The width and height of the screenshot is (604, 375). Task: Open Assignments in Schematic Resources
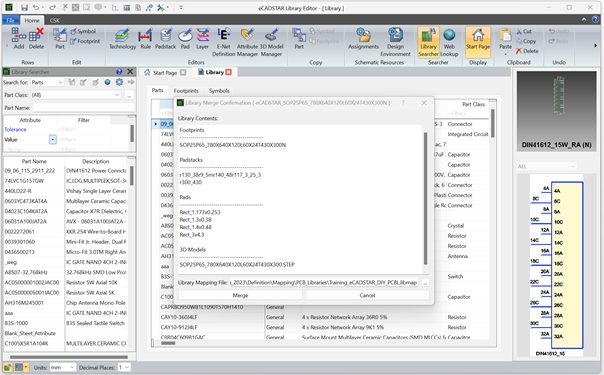point(363,39)
